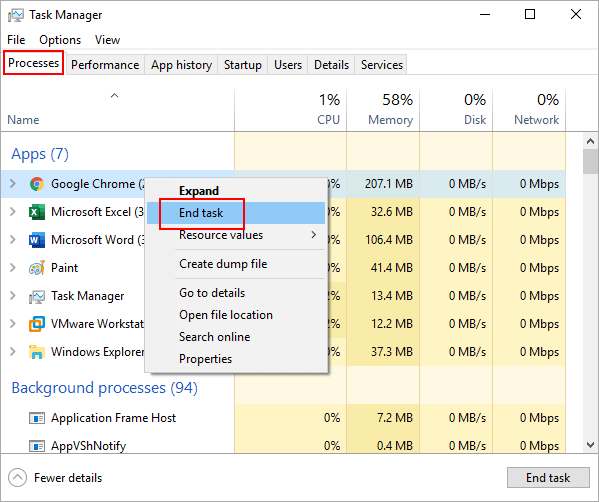
Task: Click the 207.1 MB memory value
Action: click(x=389, y=184)
